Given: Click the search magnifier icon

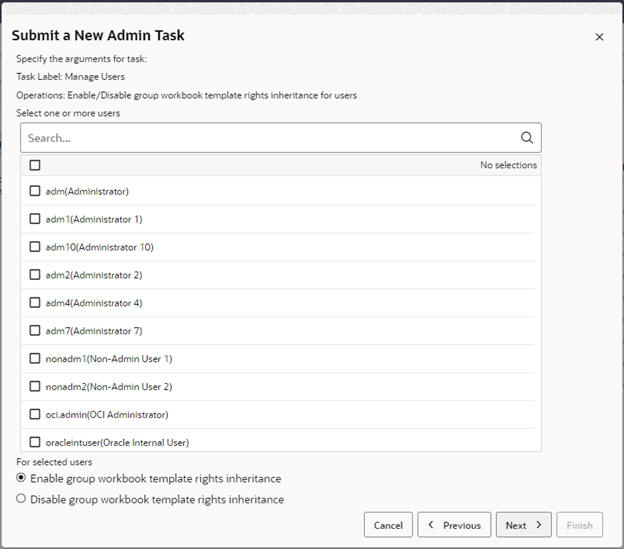Looking at the screenshot, I should 527,138.
